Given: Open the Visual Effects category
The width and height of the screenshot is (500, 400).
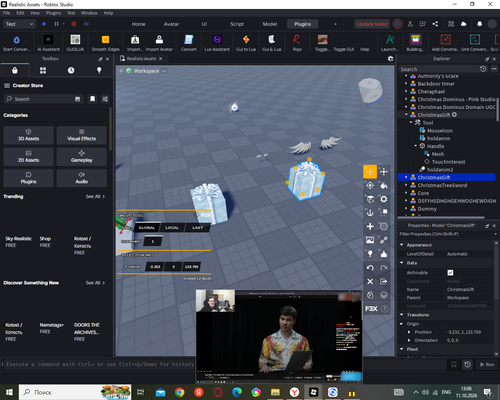Looking at the screenshot, I should click(82, 135).
